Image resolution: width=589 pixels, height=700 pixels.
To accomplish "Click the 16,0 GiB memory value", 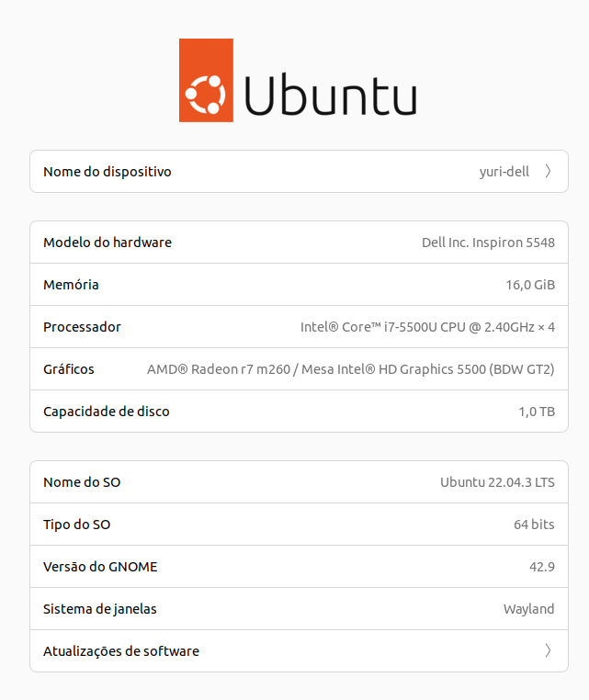I will click(x=530, y=285).
